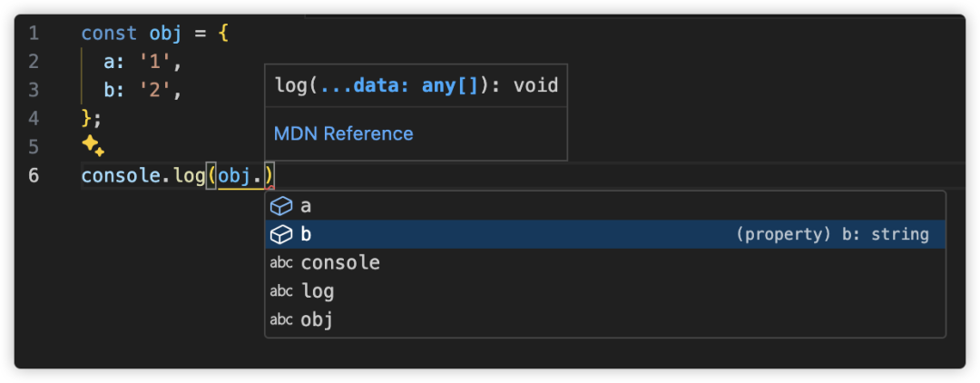Image resolution: width=980 pixels, height=383 pixels.
Task: Click the abc icon next to "console" suggestion
Action: pos(281,263)
